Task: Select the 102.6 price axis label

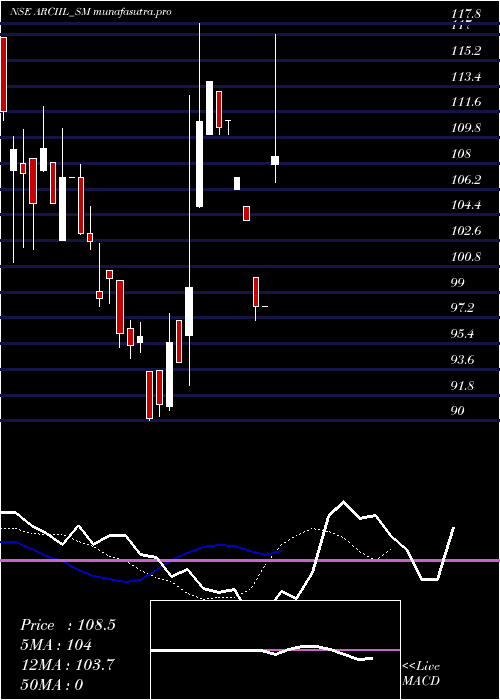Action: click(x=466, y=231)
